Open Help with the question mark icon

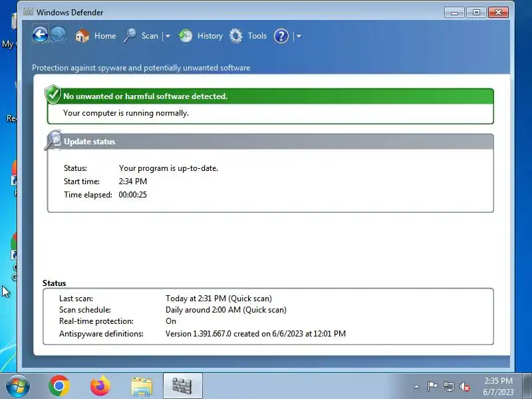tap(281, 36)
